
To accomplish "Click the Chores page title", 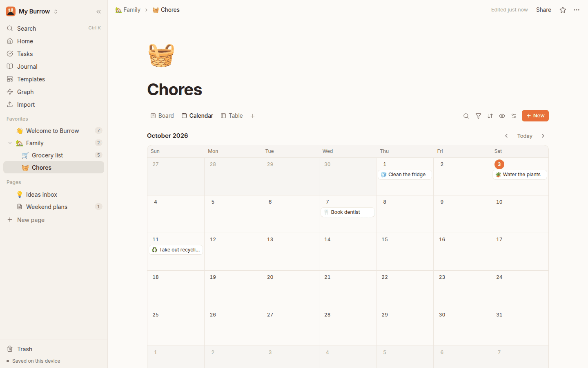I will [174, 90].
